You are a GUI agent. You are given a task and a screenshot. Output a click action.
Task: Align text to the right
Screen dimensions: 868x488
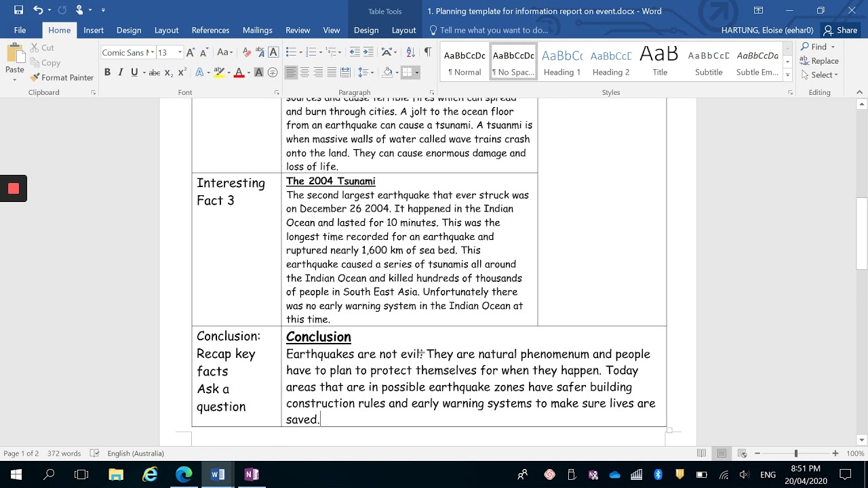(x=318, y=73)
